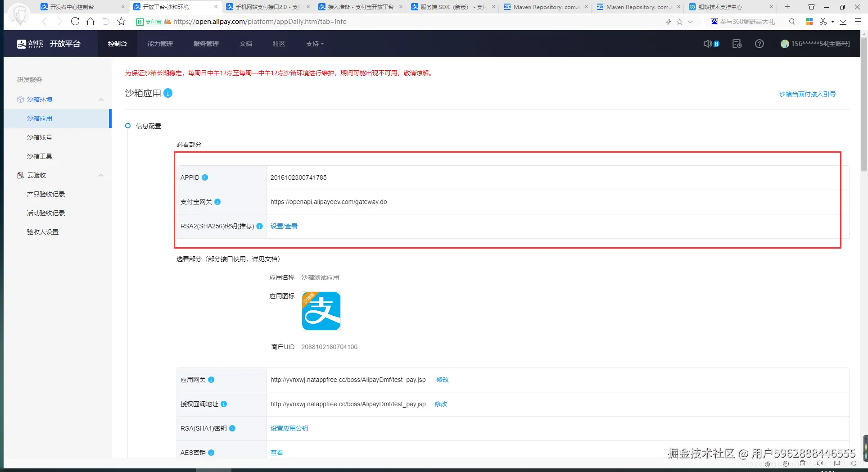Click the Alipay sandbox app icon thumbnail
Screen dimensions: 868x472
click(321, 311)
